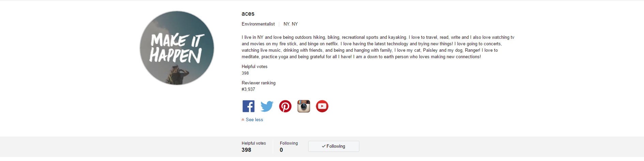Click the 398 value under the bio
This screenshot has width=644, height=161.
pos(245,73)
